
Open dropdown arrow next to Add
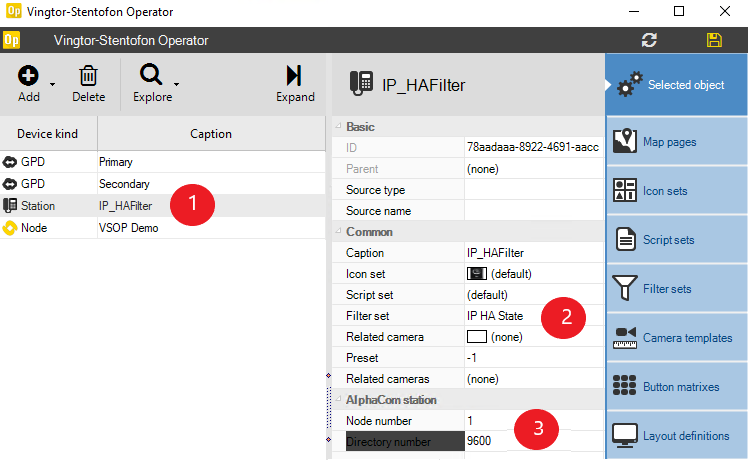[x=53, y=84]
